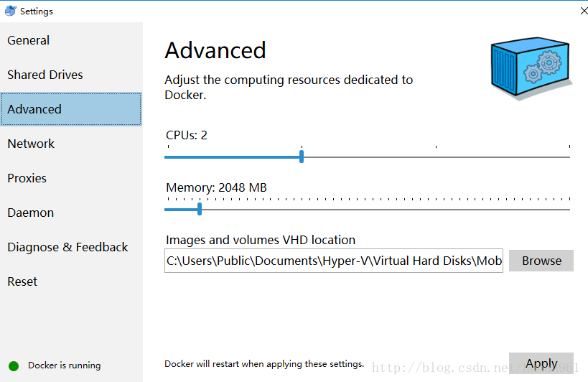The width and height of the screenshot is (588, 382).
Task: Go to the Proxies section
Action: coord(27,178)
